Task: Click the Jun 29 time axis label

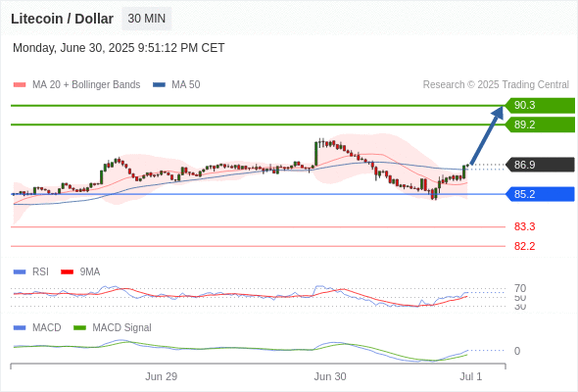Action: coord(161,376)
